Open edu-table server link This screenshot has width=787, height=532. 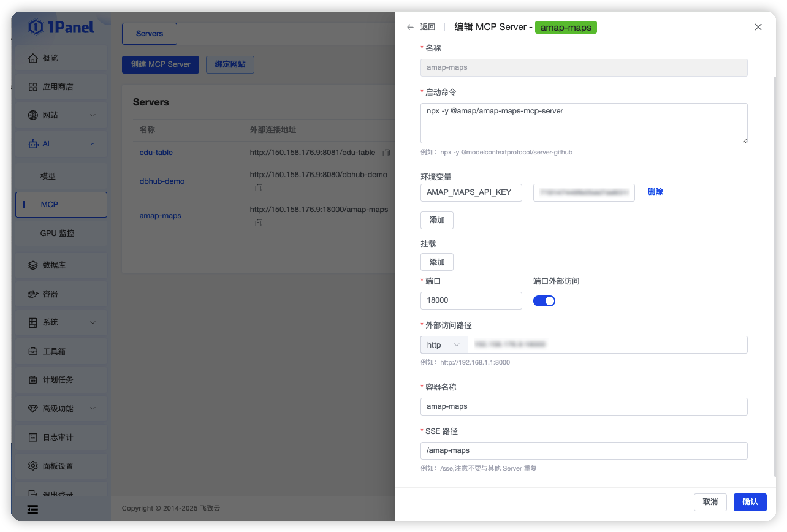[x=156, y=153]
